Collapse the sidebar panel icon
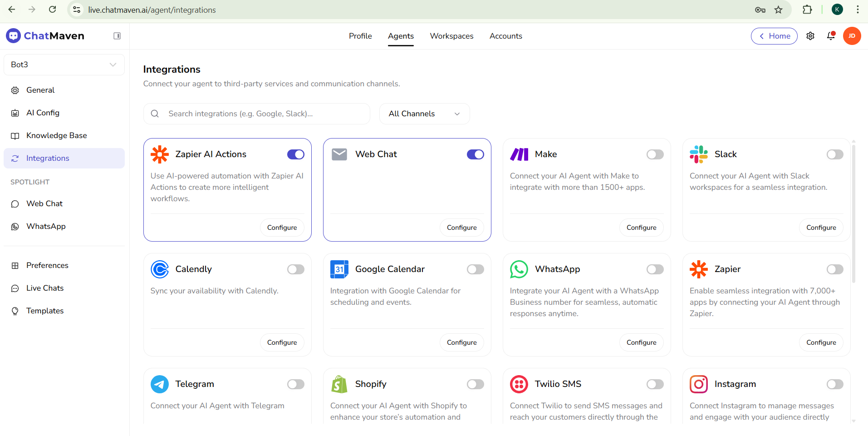The height and width of the screenshot is (436, 868). pos(117,36)
